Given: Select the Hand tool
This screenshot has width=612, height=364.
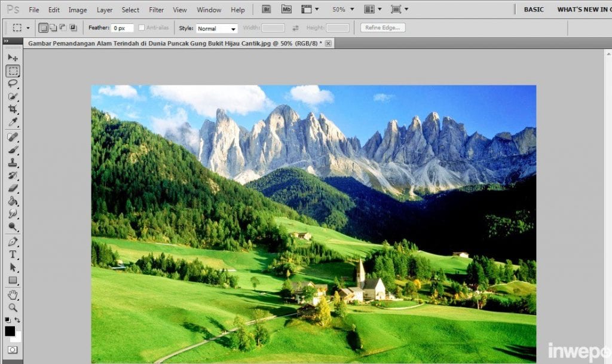Looking at the screenshot, I should coord(13,295).
